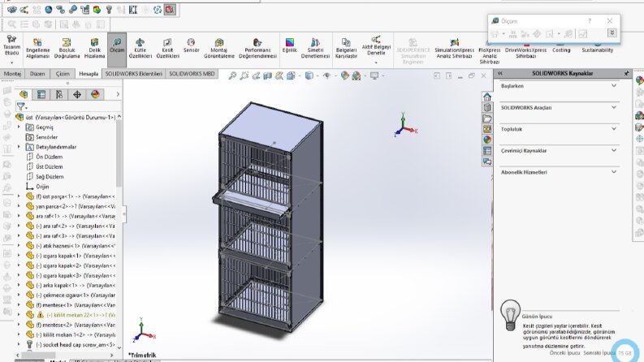
Task: Open Kesit Özellikleri section properties
Action: coord(167,49)
